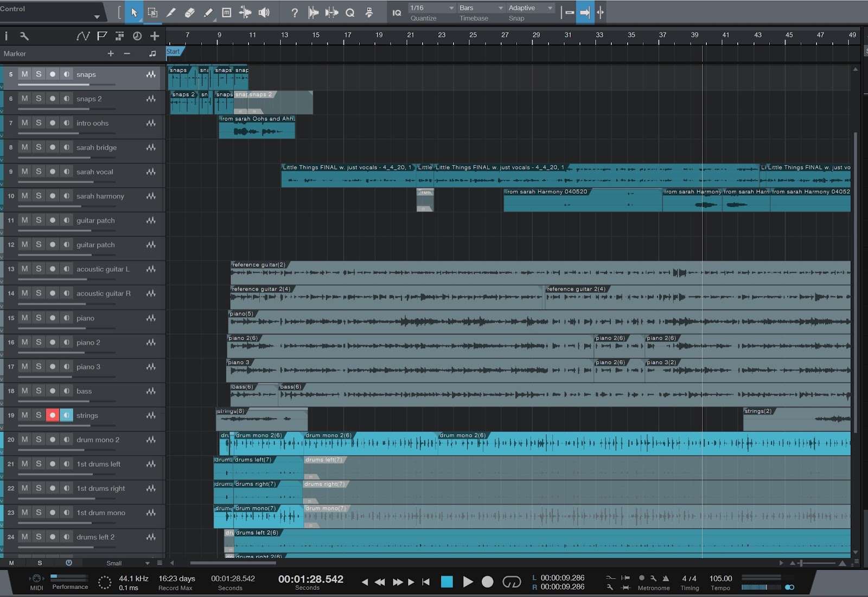This screenshot has width=868, height=597.
Task: Open the Performance meter
Action: (69, 582)
